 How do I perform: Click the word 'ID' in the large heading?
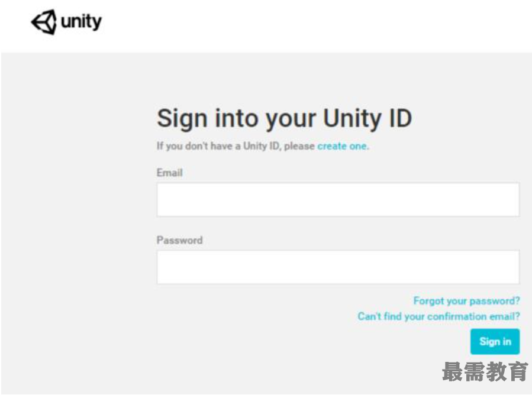[401, 118]
